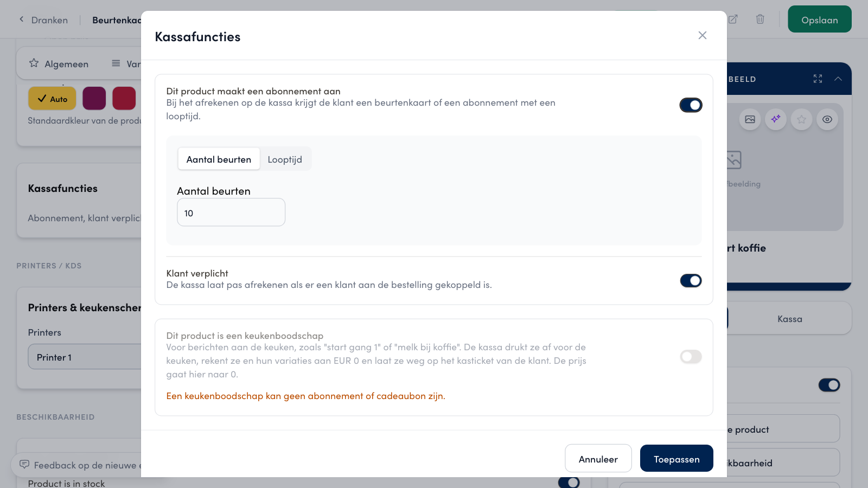Click the Aantal beurten input field

[231, 213]
